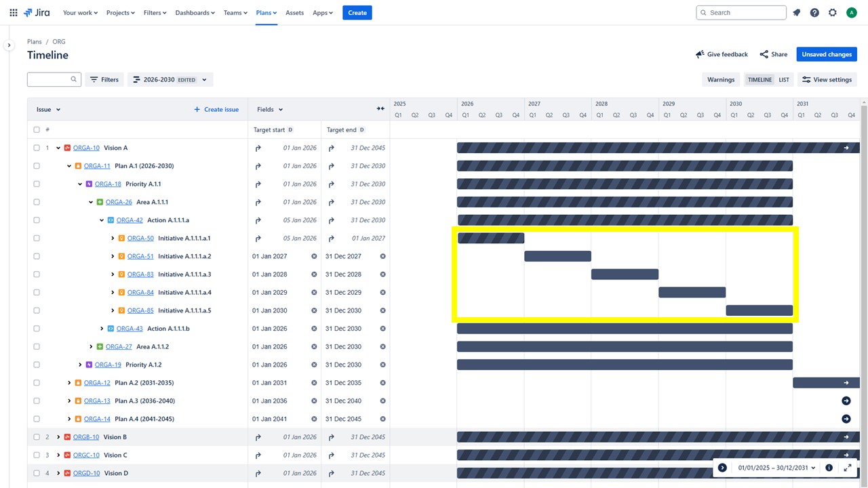Viewport: 868px width, 488px height.
Task: Click the epic icon of ORGA-10
Action: click(x=68, y=148)
